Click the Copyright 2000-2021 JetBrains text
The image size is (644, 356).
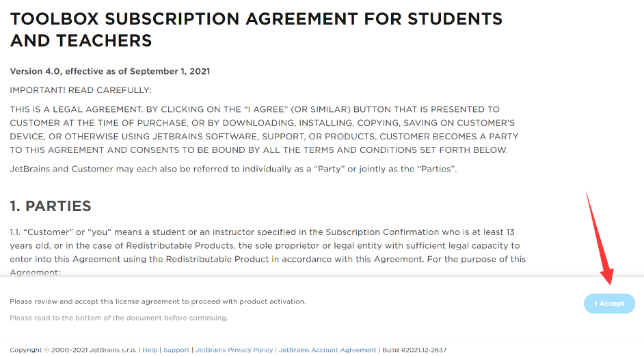click(73, 350)
